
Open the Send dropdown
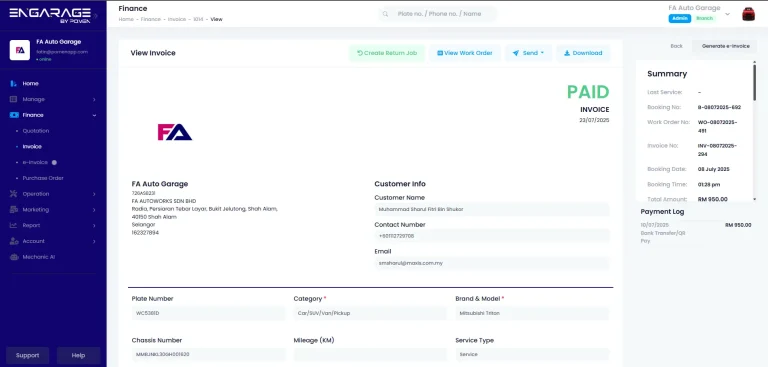528,53
